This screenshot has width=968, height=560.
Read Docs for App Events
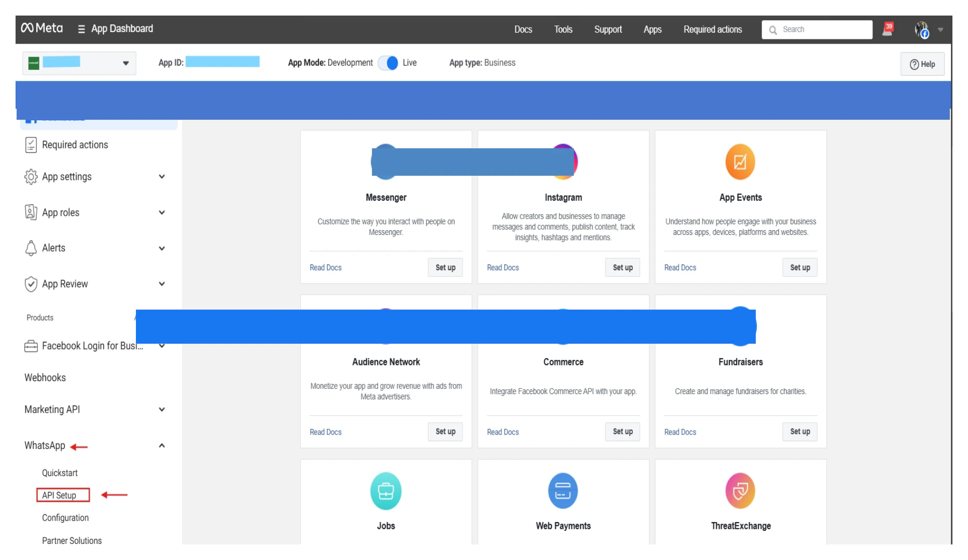[x=680, y=268]
